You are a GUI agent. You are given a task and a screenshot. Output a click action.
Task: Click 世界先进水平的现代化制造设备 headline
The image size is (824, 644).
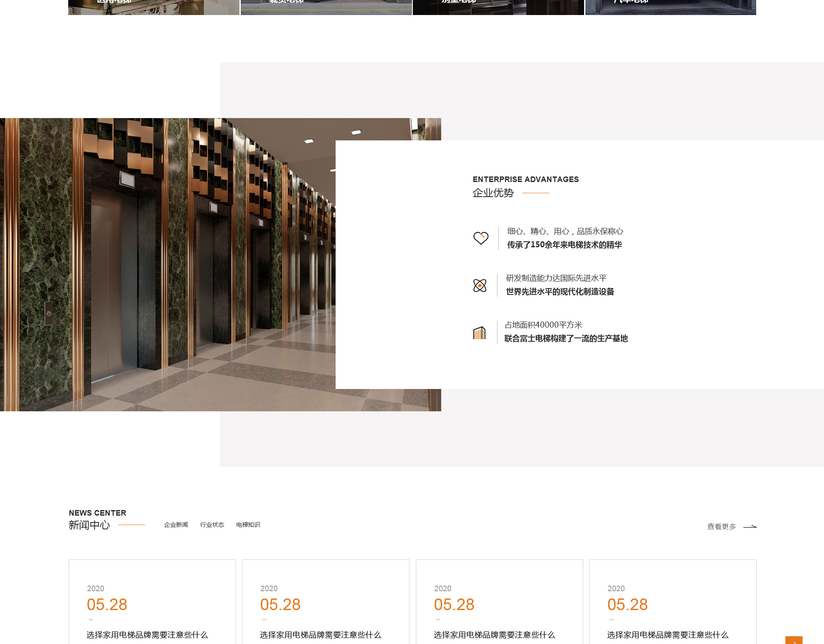click(x=560, y=292)
